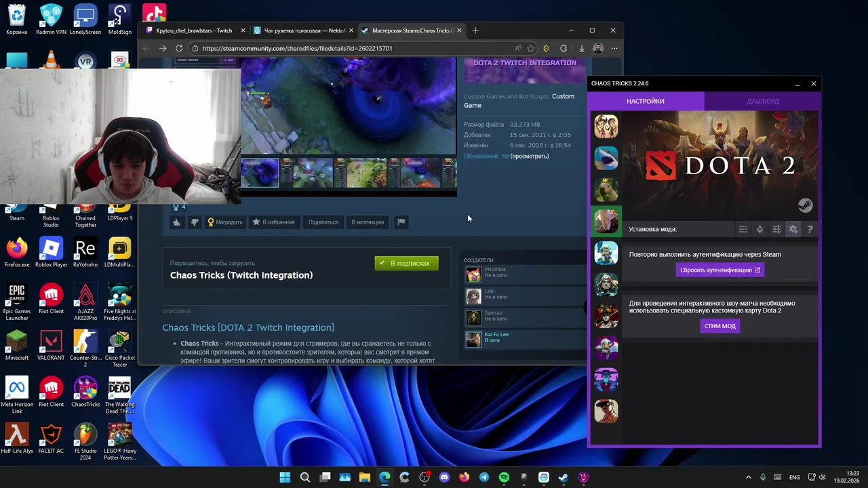The image size is (868, 488).
Task: Open the Minecraft desktop icon
Action: click(17, 346)
